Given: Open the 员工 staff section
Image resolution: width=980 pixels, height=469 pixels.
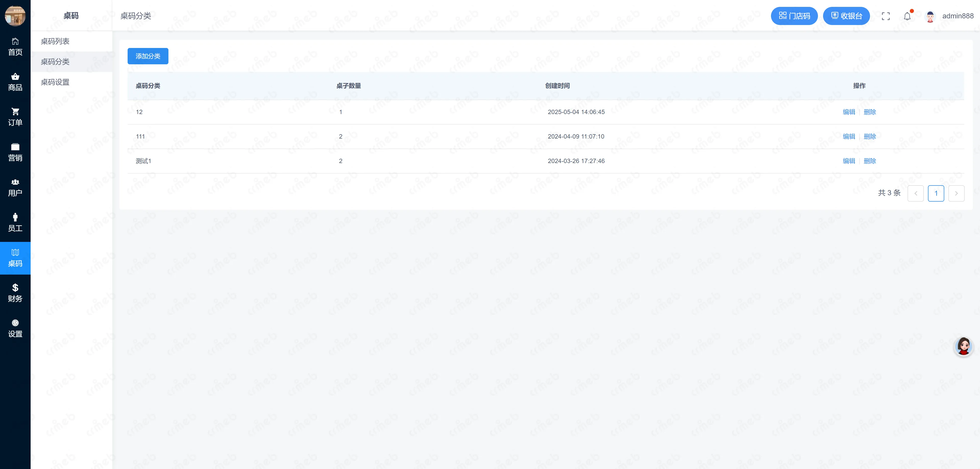Looking at the screenshot, I should point(15,223).
